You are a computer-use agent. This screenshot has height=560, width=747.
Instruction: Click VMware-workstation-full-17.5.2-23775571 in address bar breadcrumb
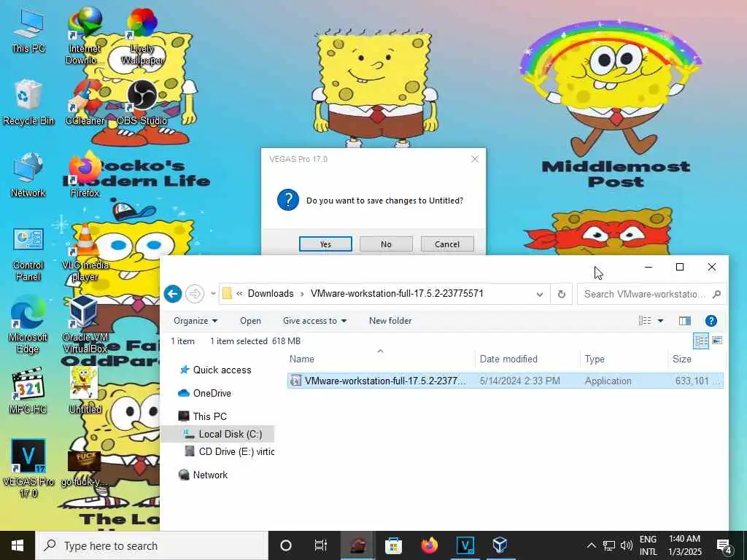(x=397, y=293)
